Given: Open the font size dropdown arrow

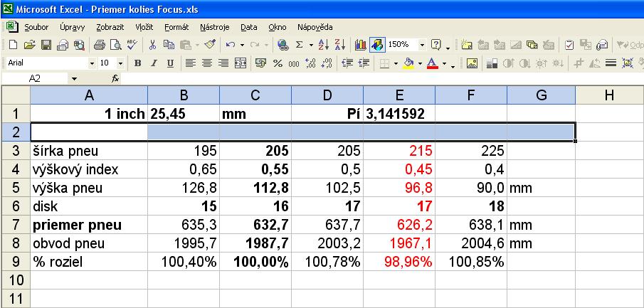Looking at the screenshot, I should 120,63.
